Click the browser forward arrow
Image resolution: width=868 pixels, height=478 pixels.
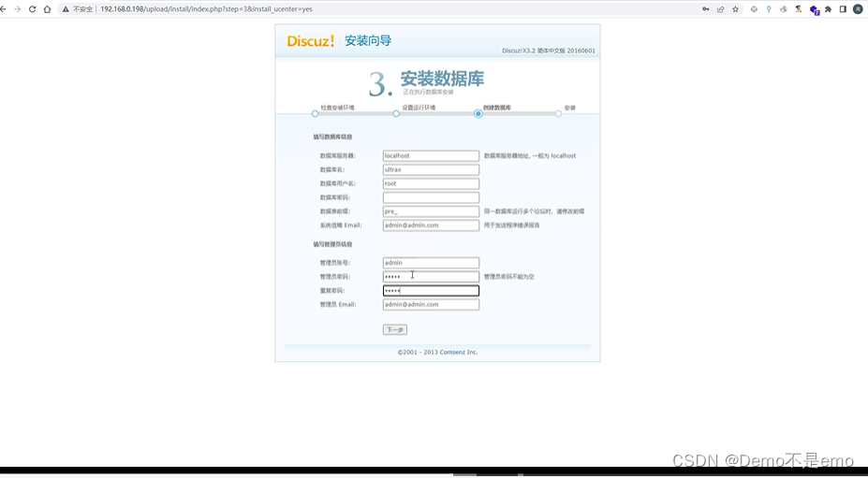click(17, 8)
